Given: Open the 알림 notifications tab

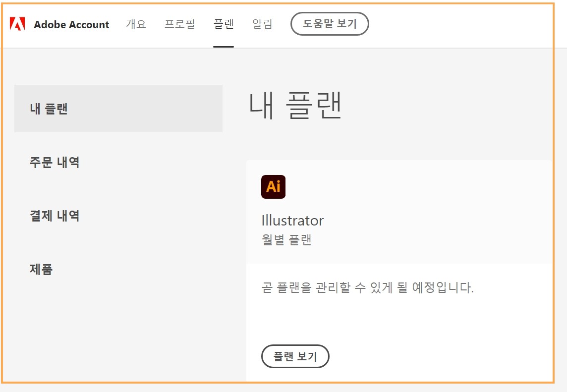Looking at the screenshot, I should [262, 24].
